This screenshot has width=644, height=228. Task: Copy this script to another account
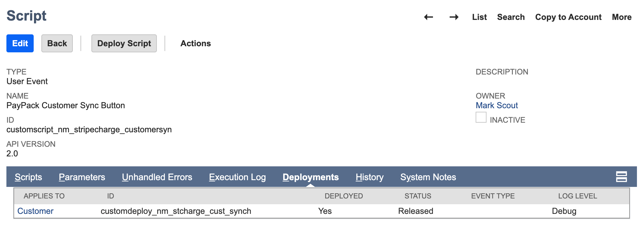point(568,17)
